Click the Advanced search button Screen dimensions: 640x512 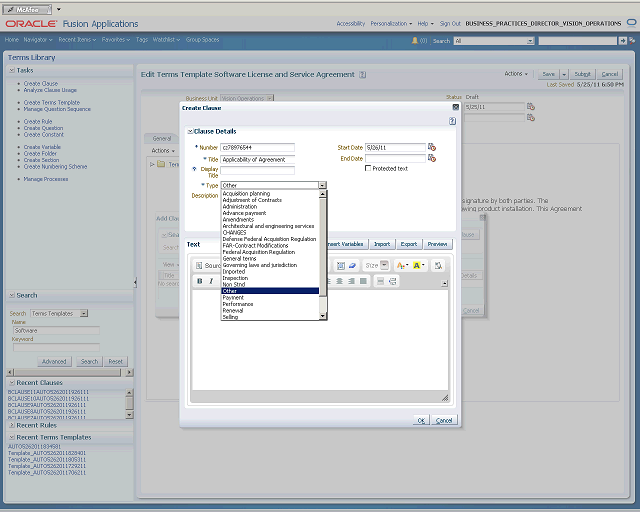tap(54, 361)
